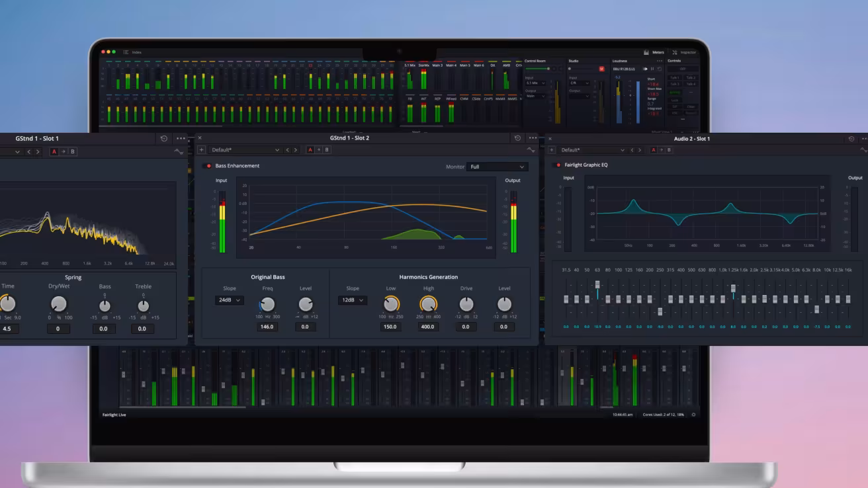Open the Monitor Full dropdown
Image resolution: width=868 pixels, height=488 pixels.
(x=497, y=167)
